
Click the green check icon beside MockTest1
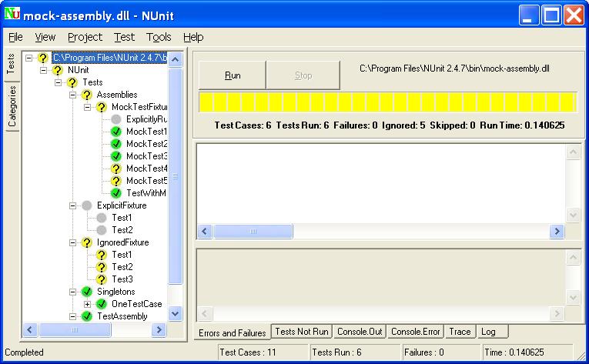(x=116, y=132)
